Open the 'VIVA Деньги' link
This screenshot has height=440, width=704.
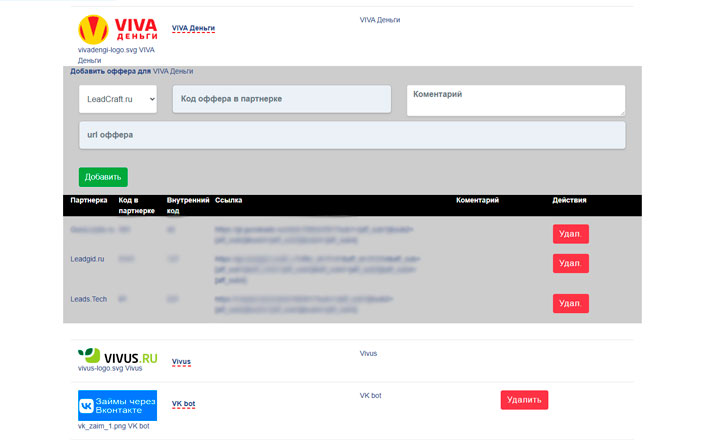coord(194,28)
